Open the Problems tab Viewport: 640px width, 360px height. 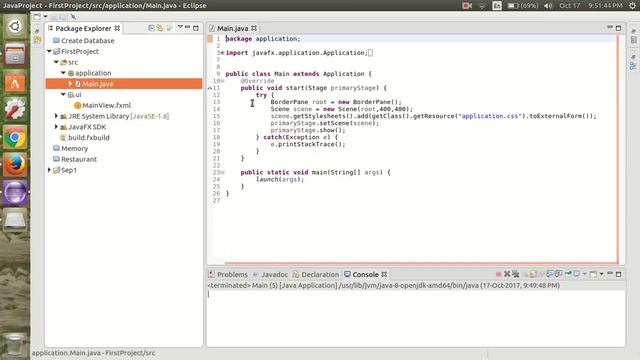click(228, 274)
